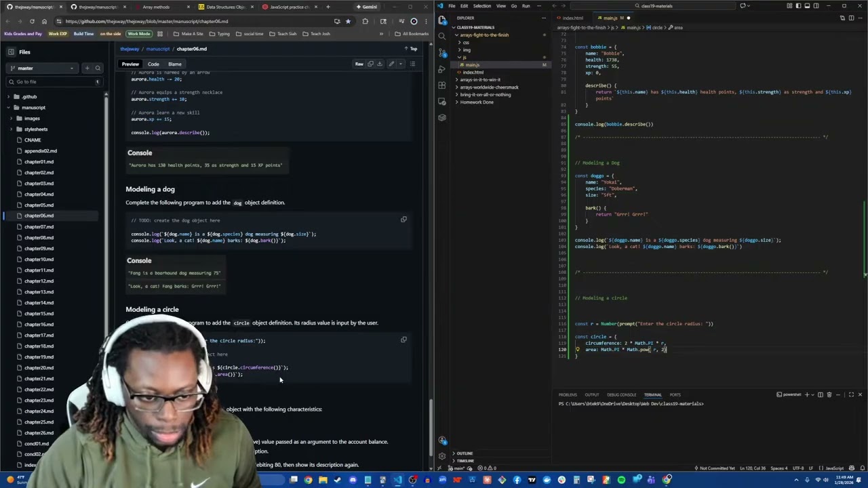This screenshot has width=868, height=488.
Task: Open GitHub document outline icon
Action: point(412,64)
